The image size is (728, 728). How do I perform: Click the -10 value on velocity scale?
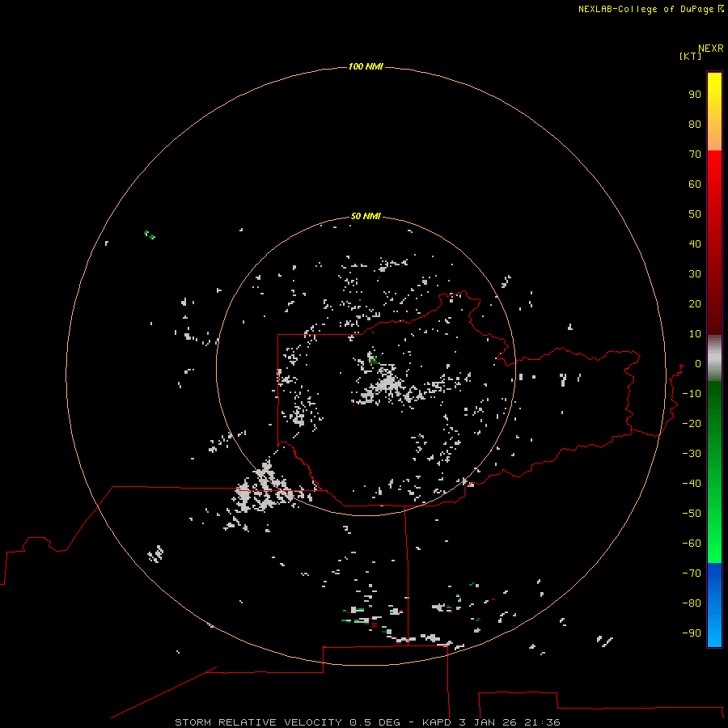(x=692, y=394)
